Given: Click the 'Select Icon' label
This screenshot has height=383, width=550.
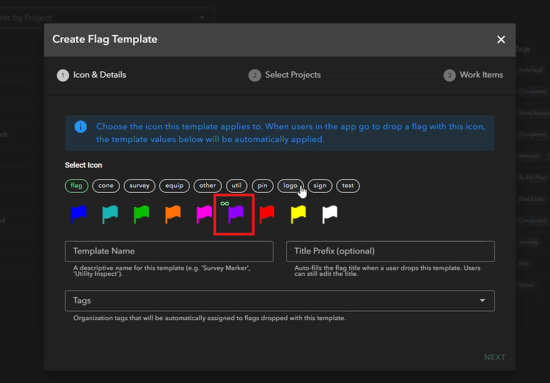Looking at the screenshot, I should (x=83, y=165).
